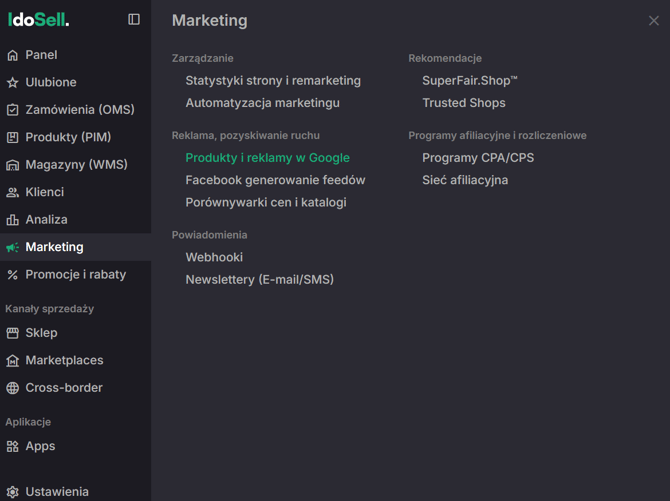This screenshot has width=670, height=501.
Task: Click the Analiza chart icon
Action: (13, 220)
